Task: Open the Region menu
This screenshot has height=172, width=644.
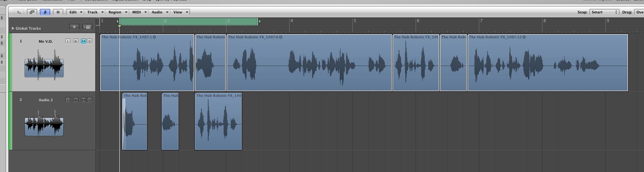Action: 117,12
